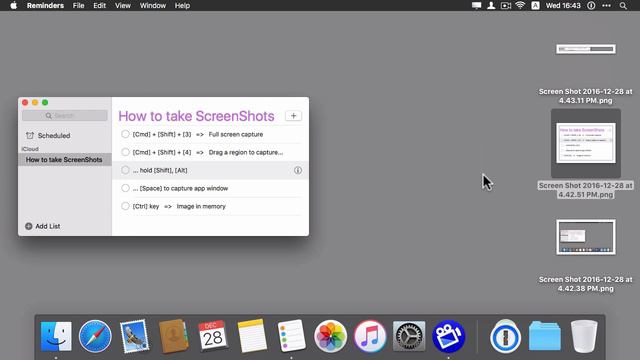Open Spotlight search in menu bar
The width and height of the screenshot is (640, 360).
point(623,6)
